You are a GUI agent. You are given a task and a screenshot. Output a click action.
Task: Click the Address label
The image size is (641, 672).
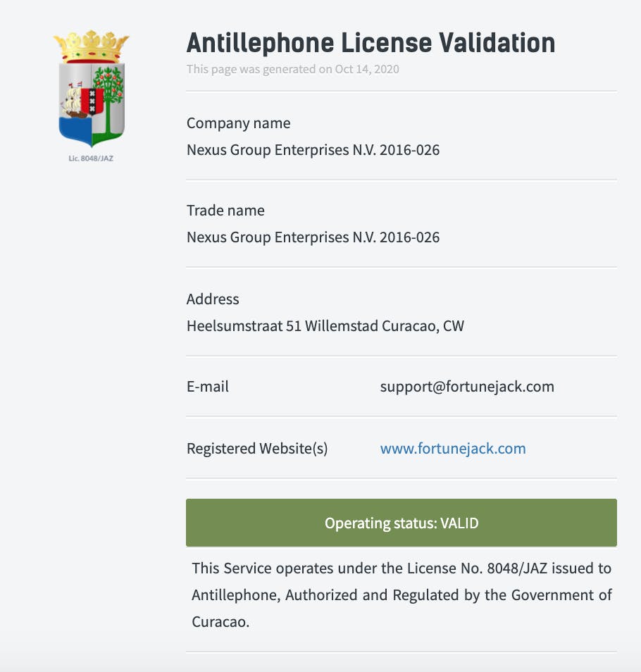click(213, 299)
